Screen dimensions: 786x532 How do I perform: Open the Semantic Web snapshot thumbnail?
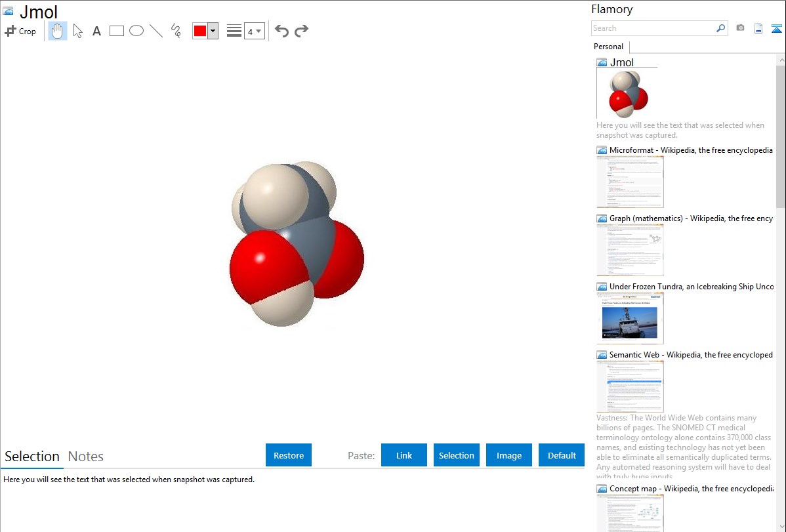[x=630, y=386]
